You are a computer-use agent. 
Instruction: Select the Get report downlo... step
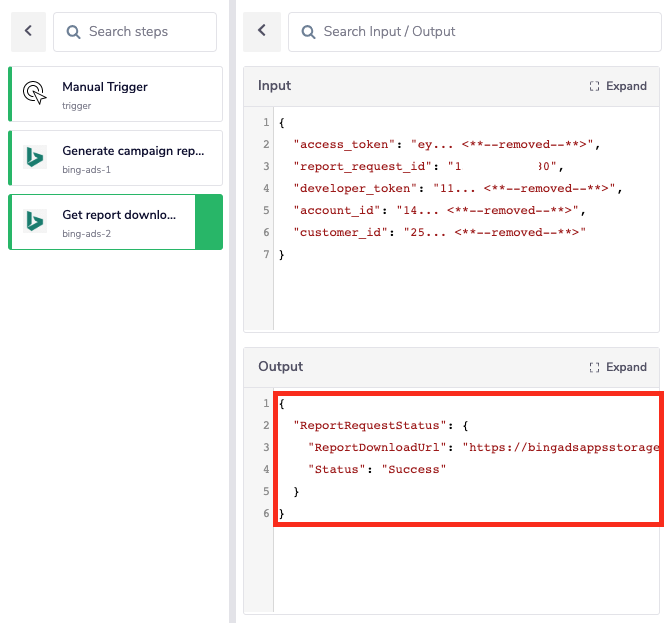coord(116,222)
